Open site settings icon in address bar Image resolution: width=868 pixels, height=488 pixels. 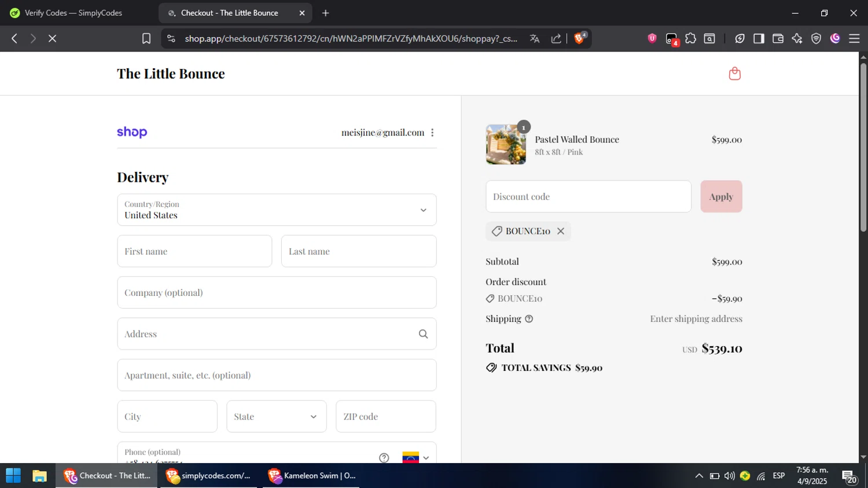point(171,38)
